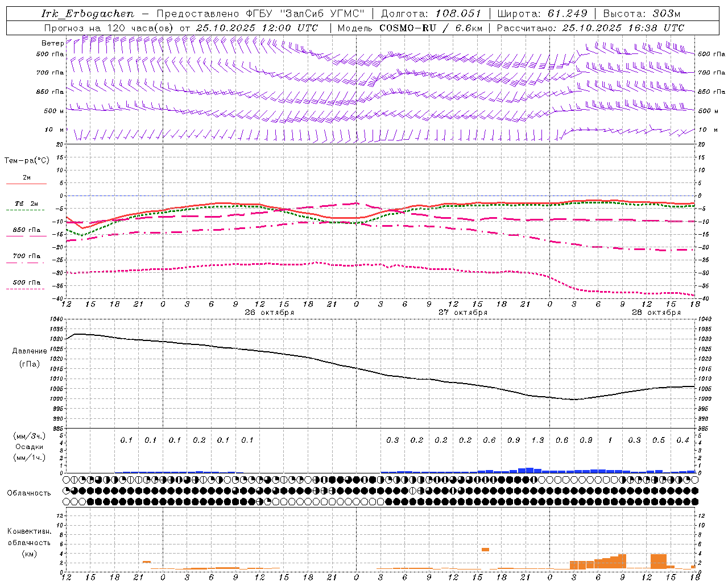Screen dimensions: 728x582
Task: Select the 'Широта: 61.249' header value
Action: click(543, 14)
